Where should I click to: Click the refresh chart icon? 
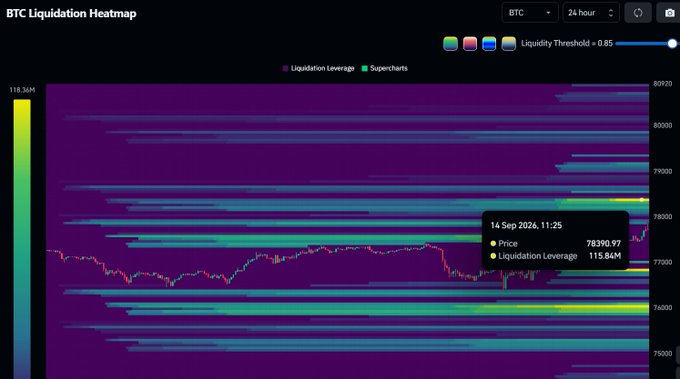[638, 13]
